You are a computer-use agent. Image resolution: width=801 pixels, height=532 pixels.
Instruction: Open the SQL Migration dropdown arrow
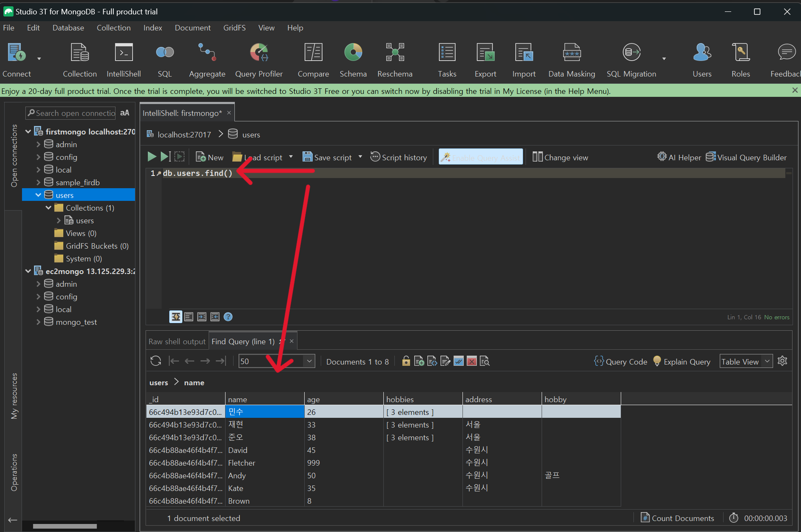click(x=664, y=58)
